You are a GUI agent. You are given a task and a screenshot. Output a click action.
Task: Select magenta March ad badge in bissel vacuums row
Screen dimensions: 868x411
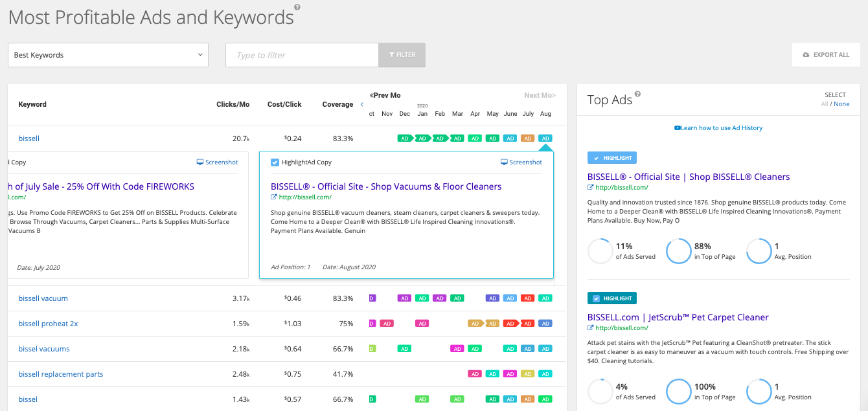pos(457,349)
